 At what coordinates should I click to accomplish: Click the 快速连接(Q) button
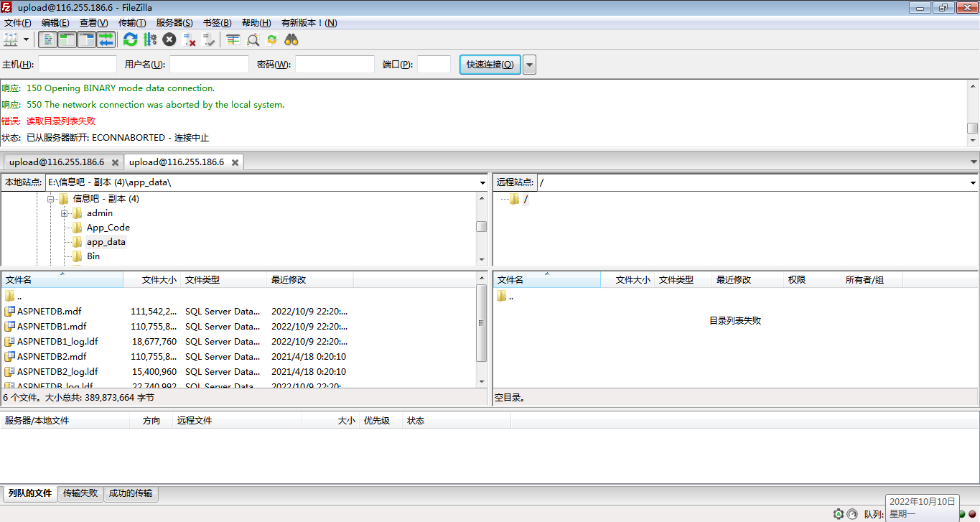(490, 65)
